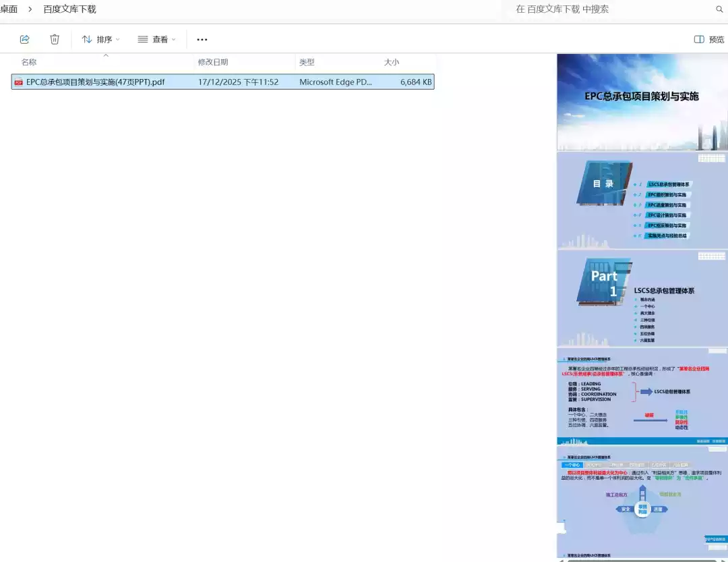Click the 目录 slide thumbnail in the preview
Viewport: 728px width, 562px height.
tap(642, 201)
